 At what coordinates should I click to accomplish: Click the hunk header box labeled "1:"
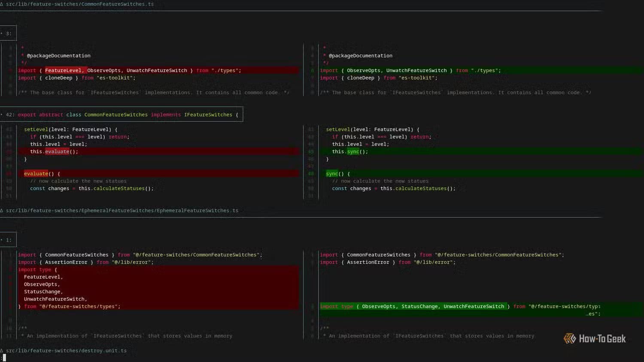point(8,240)
